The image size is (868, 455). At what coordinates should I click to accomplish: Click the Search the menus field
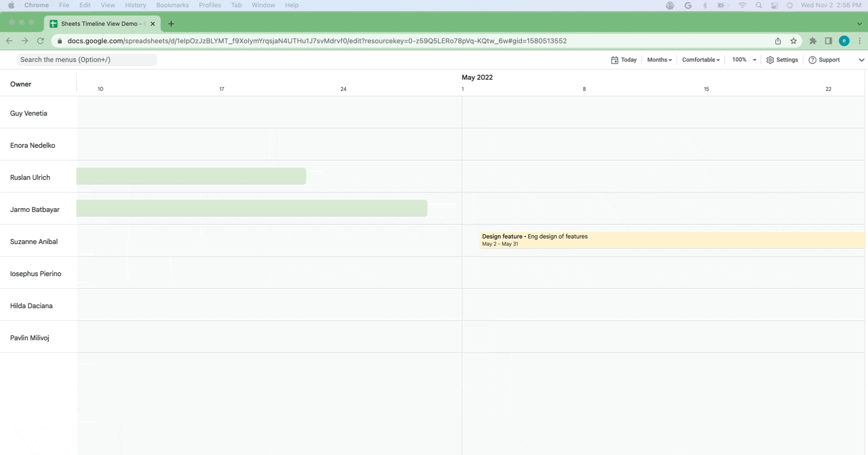pos(87,60)
